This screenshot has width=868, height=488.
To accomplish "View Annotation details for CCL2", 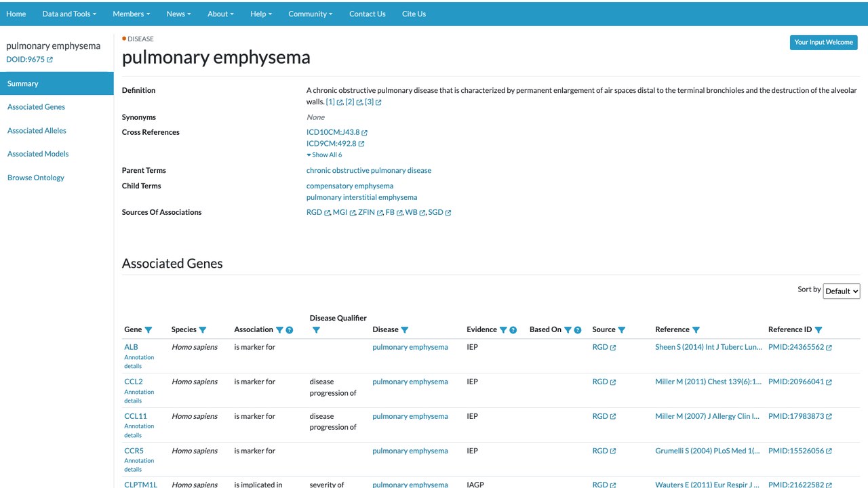I will click(x=139, y=396).
